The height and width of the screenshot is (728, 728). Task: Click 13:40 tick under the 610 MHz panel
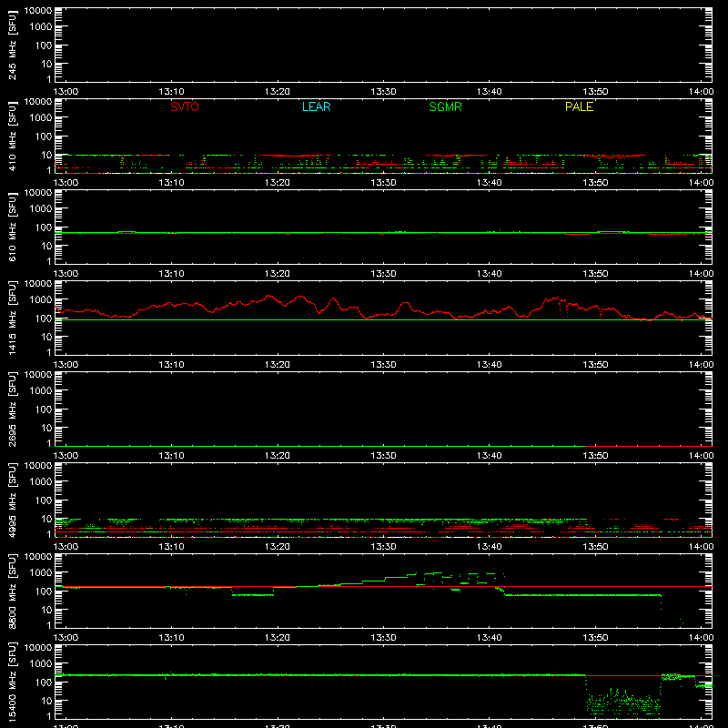click(490, 274)
